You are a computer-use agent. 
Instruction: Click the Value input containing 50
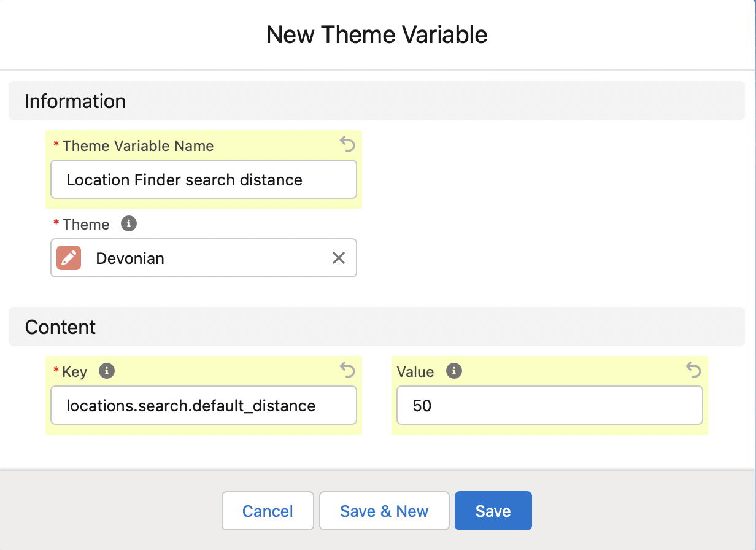coord(549,405)
